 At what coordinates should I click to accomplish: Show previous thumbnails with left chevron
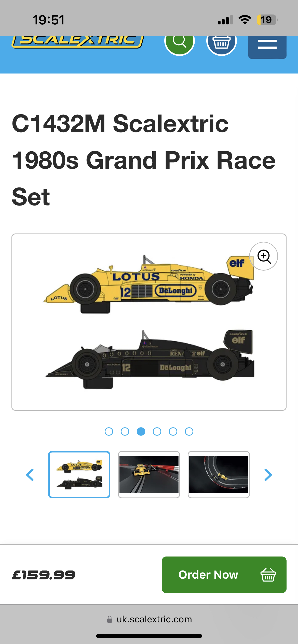click(30, 475)
